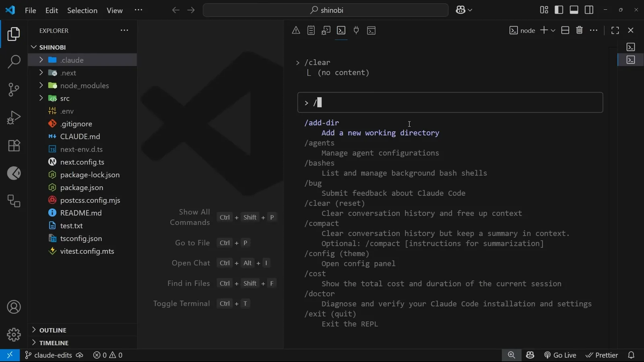This screenshot has width=644, height=362.
Task: Split the terminal
Action: 565,30
